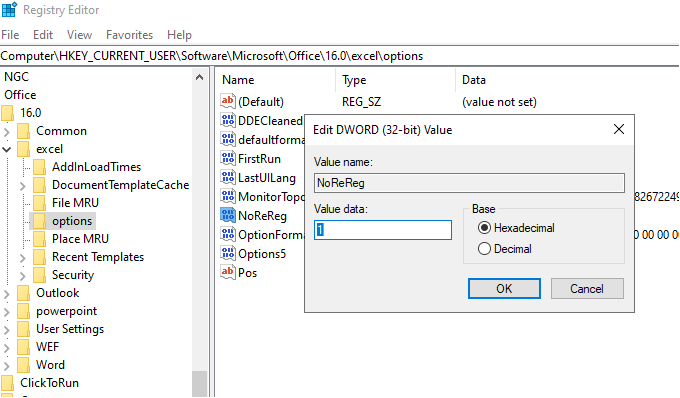The height and width of the screenshot is (398, 680).
Task: Click the Options5 DWORD value icon
Action: [x=228, y=253]
